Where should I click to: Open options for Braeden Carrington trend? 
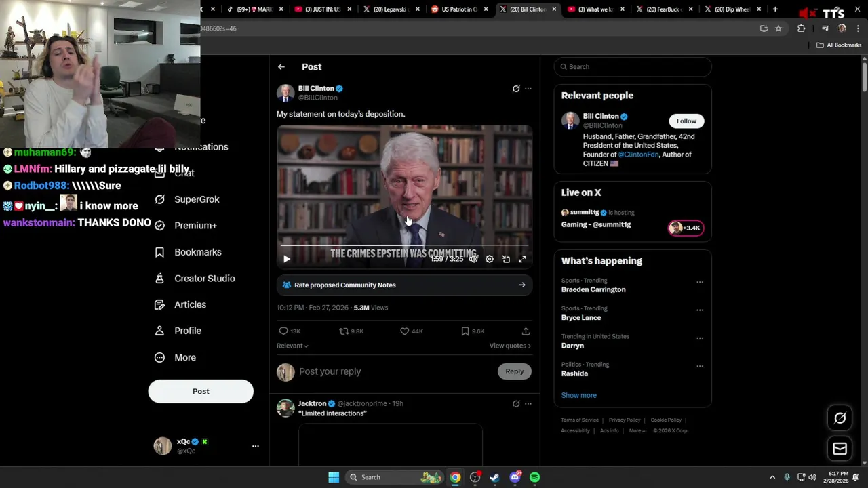[700, 282]
